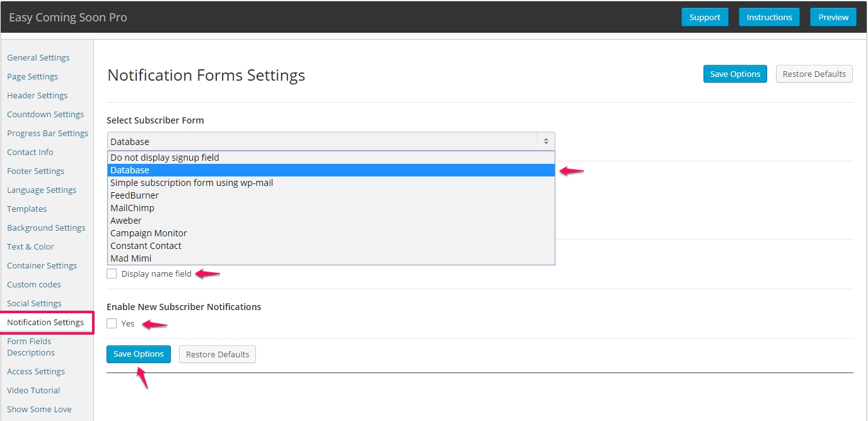Choose 'Simple subscription form using wp-mail'
Image resolution: width=868 pixels, height=421 pixels.
pyautogui.click(x=331, y=183)
